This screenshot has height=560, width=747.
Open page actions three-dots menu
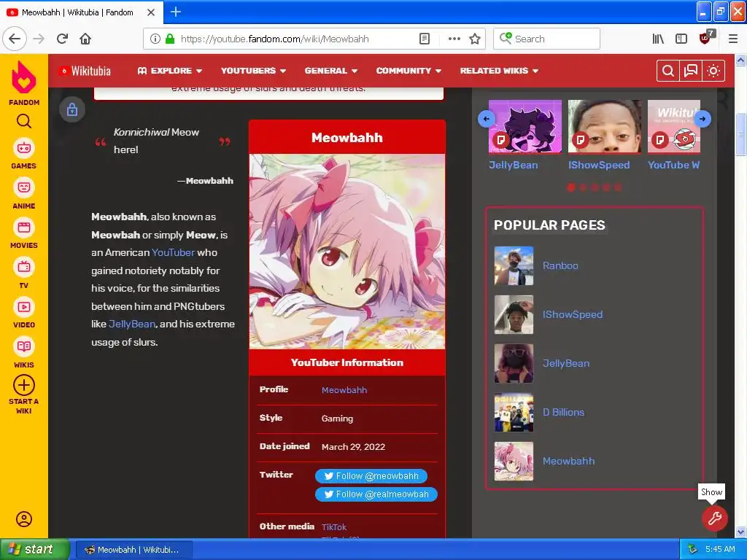454,39
